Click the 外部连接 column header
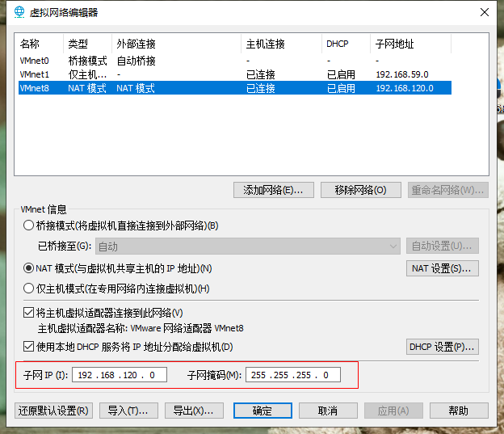Image resolution: width=504 pixels, height=434 pixels. tap(177, 44)
